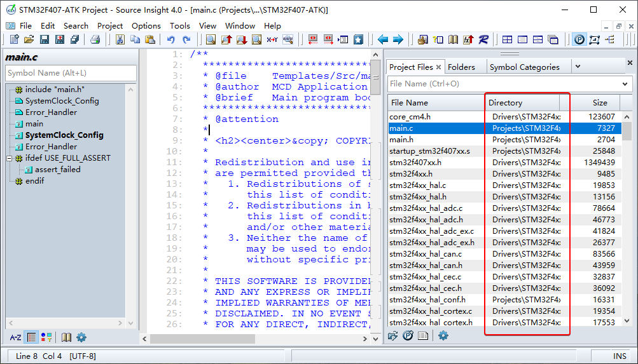Click the gear icon below symbol window
Viewport: 638px width, 364px height.
pos(81,337)
